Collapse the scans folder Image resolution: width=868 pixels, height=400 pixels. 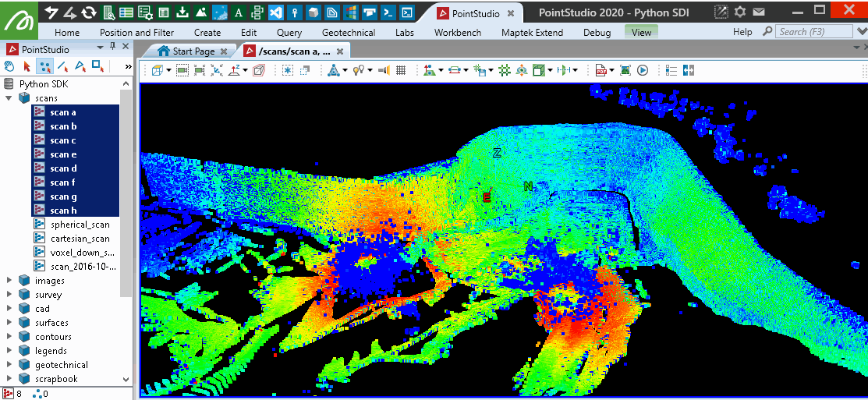(9, 98)
